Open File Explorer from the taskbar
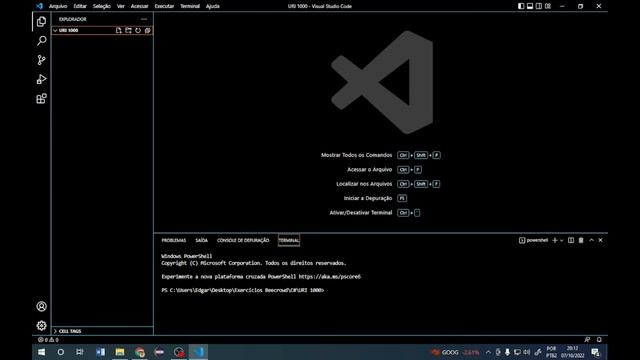The width and height of the screenshot is (640, 360). tap(120, 352)
